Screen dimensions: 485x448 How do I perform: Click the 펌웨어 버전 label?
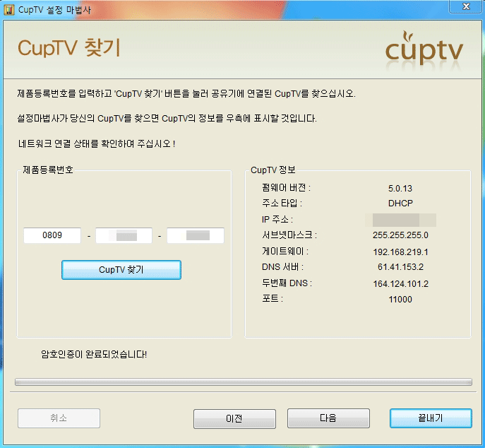pos(286,188)
